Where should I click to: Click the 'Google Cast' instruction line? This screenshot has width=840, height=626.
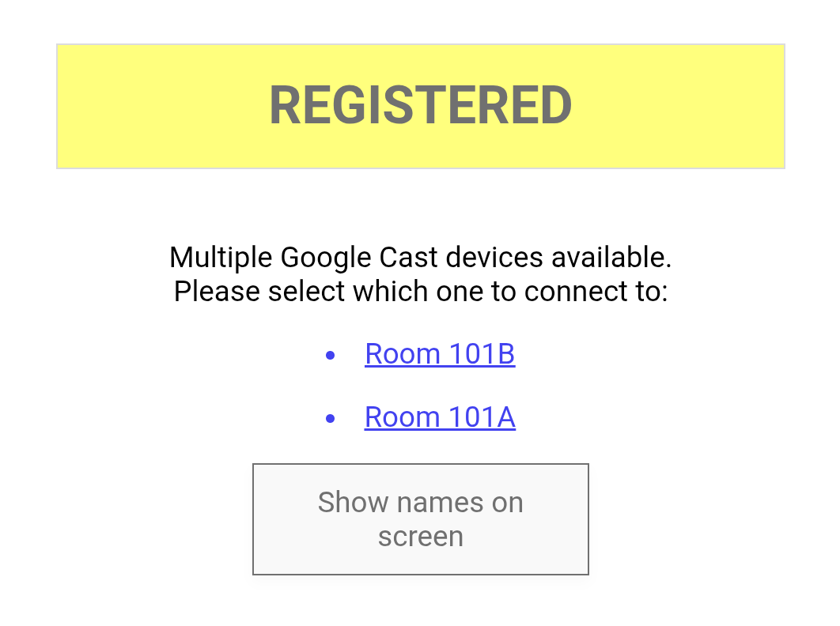click(x=420, y=258)
